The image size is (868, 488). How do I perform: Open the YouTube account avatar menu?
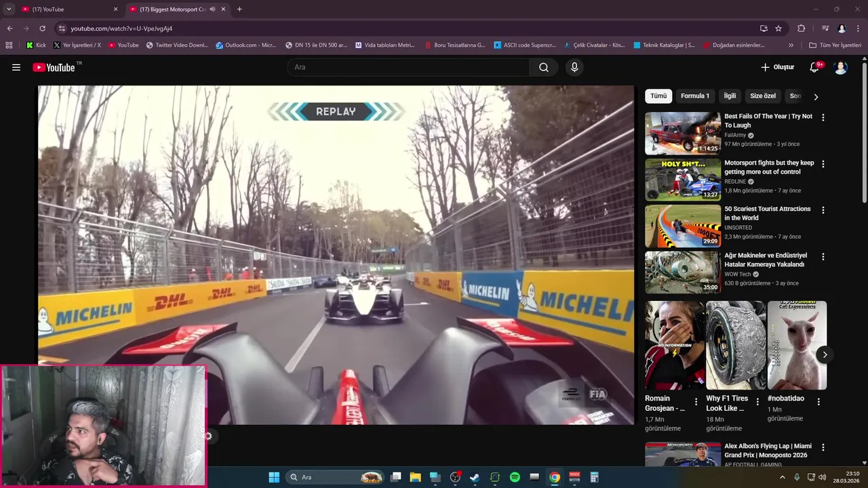[x=841, y=67]
